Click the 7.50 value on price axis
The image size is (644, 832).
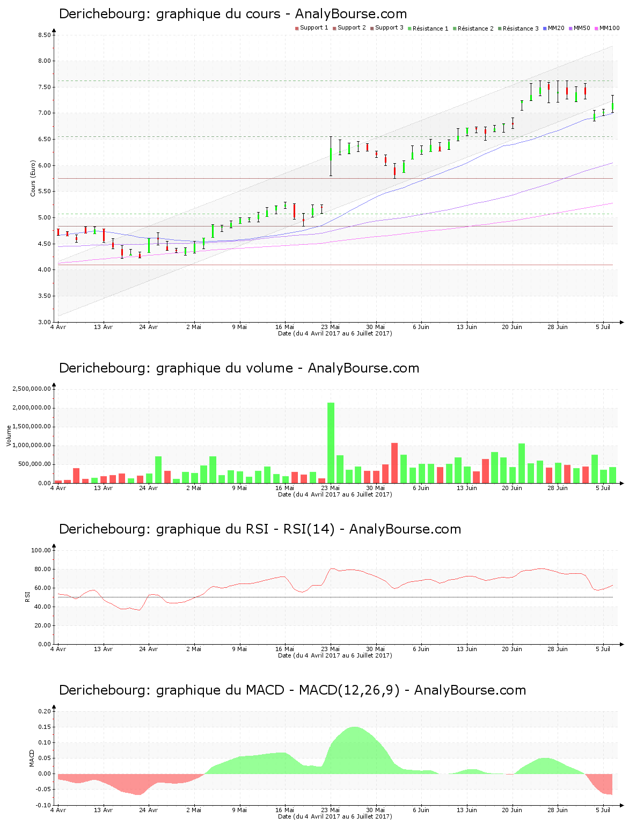pos(45,87)
